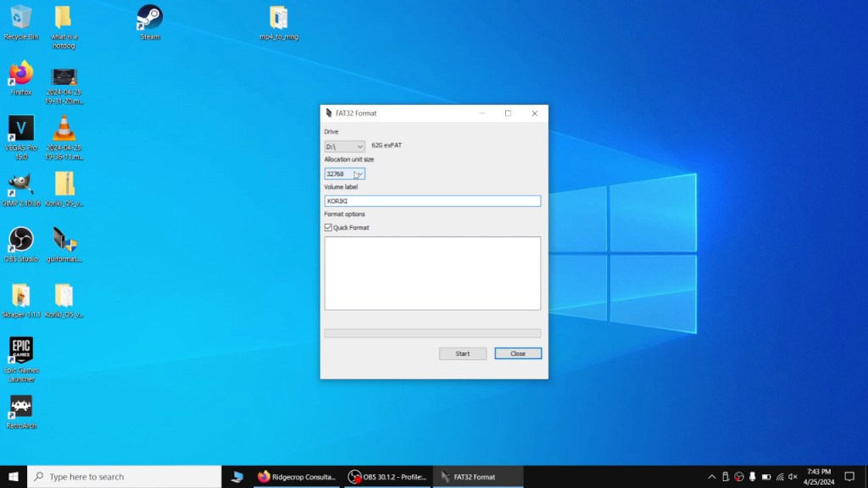Image resolution: width=868 pixels, height=488 pixels.
Task: Launch VEGAS Pro 15.0
Action: click(x=20, y=129)
